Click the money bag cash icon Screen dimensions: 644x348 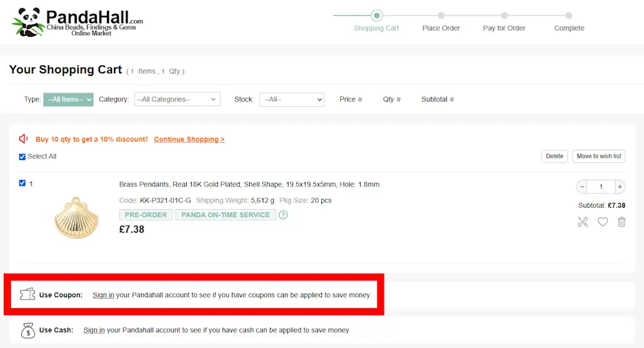28,330
